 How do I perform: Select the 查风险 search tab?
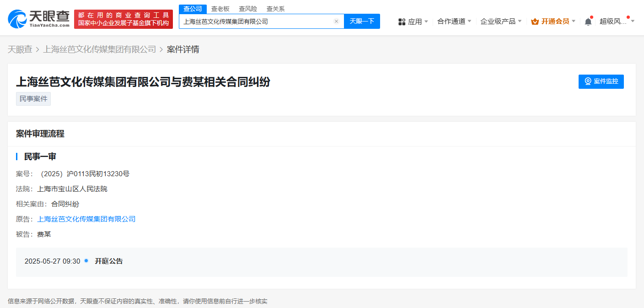tap(248, 9)
